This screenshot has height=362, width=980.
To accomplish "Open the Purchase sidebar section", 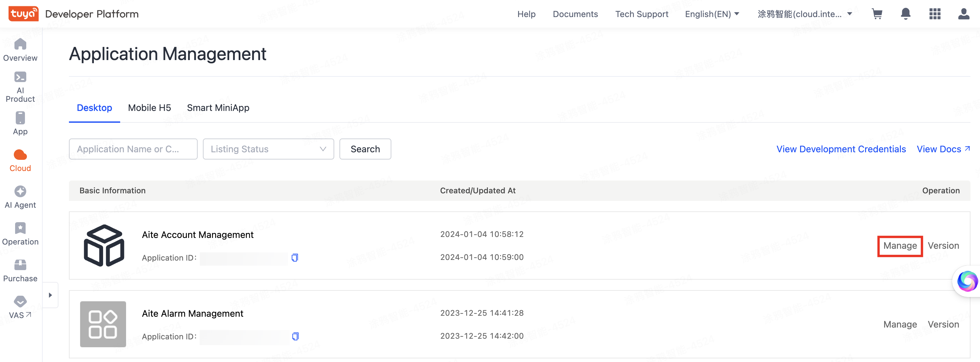I will tap(20, 269).
